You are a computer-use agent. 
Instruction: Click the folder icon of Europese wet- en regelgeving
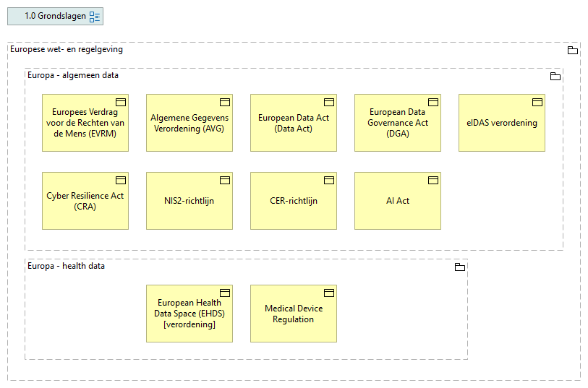pos(572,51)
